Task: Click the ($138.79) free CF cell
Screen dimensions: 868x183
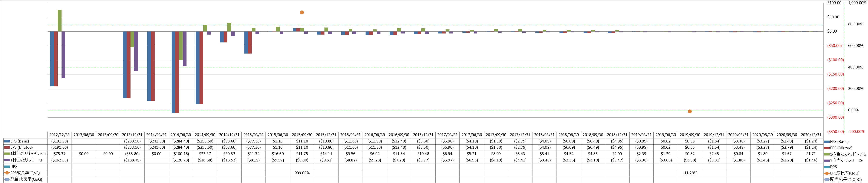Action: coord(132,160)
